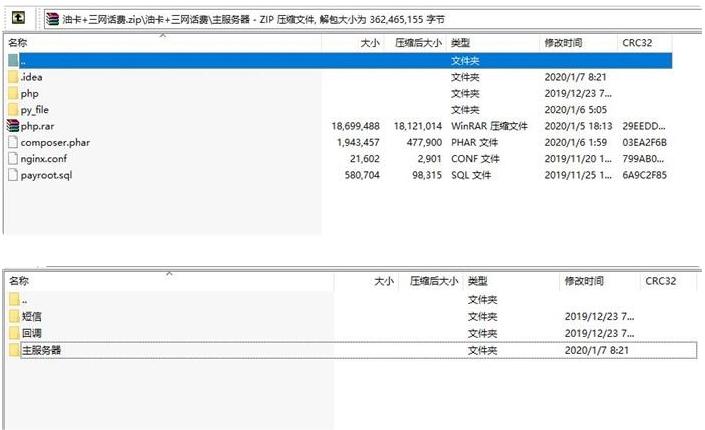Click the nginx.conf file icon
Screen dimensions: 705x430
(x=12, y=158)
